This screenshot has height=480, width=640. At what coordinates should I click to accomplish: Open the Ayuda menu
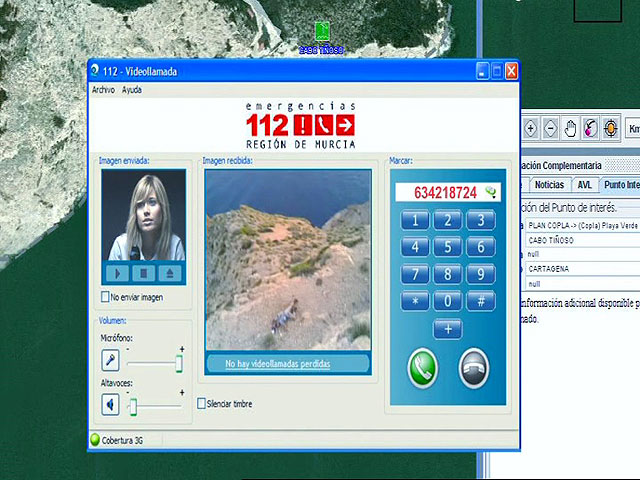(132, 90)
